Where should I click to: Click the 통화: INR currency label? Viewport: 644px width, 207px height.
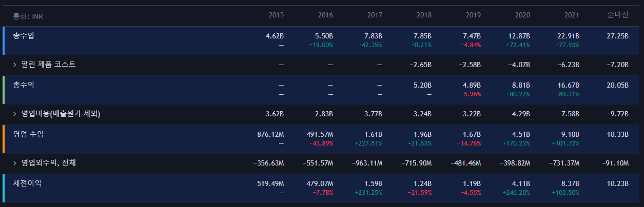tap(28, 16)
